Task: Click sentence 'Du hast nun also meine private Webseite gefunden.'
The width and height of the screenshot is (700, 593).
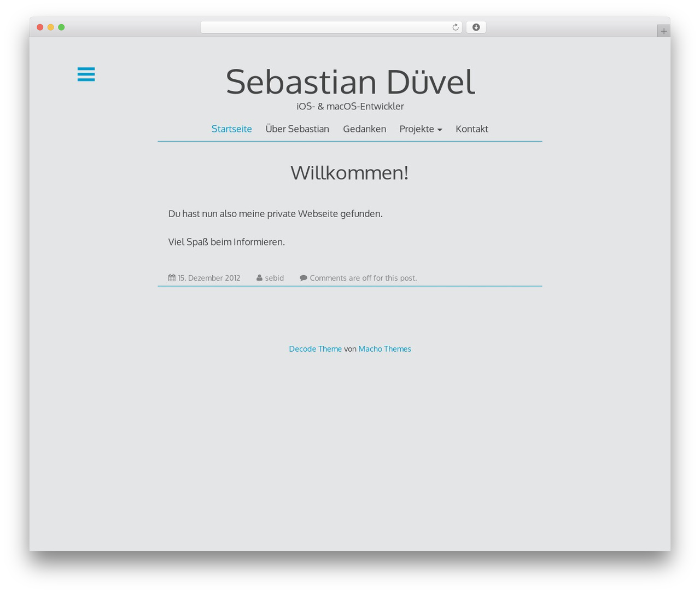Action: 276,214
